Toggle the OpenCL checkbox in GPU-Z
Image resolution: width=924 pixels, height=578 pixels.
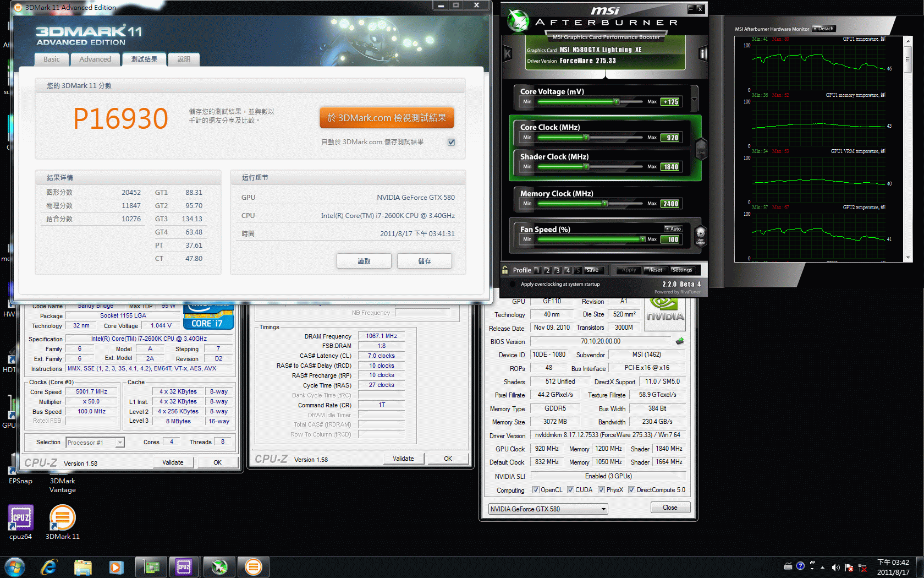click(x=536, y=490)
